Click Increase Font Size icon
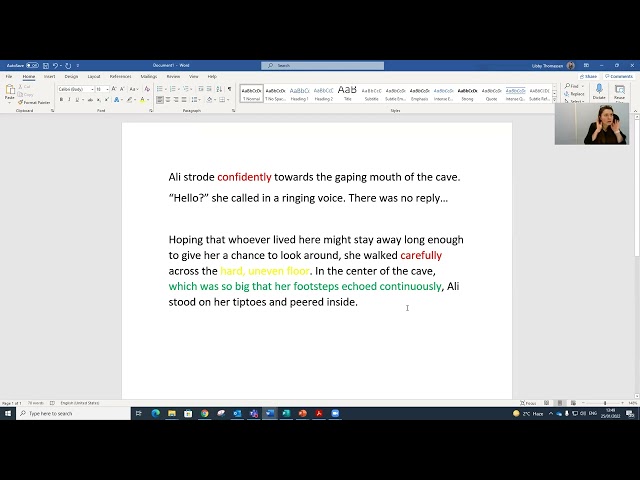Screen dimensions: 640x480 click(114, 89)
